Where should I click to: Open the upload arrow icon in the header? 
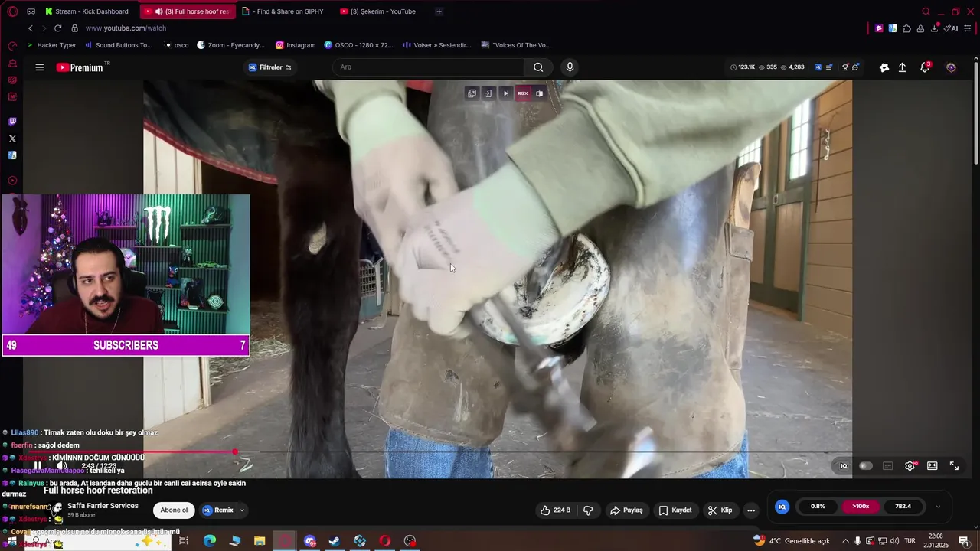902,67
